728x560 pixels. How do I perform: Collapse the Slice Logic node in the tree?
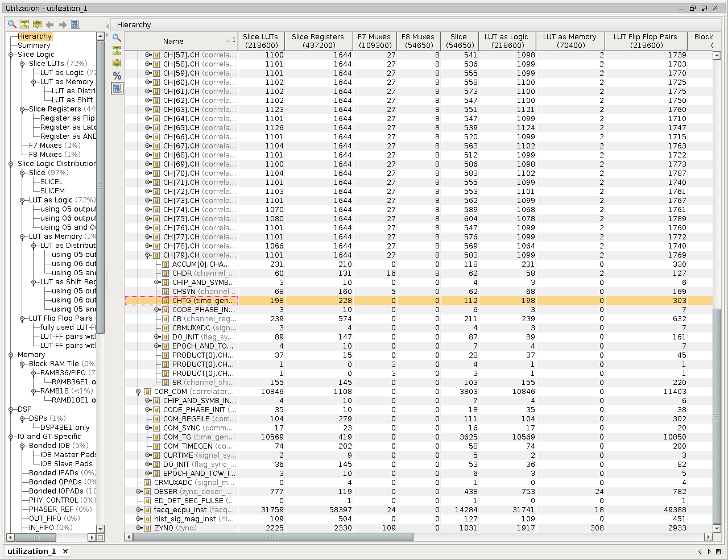click(11, 55)
